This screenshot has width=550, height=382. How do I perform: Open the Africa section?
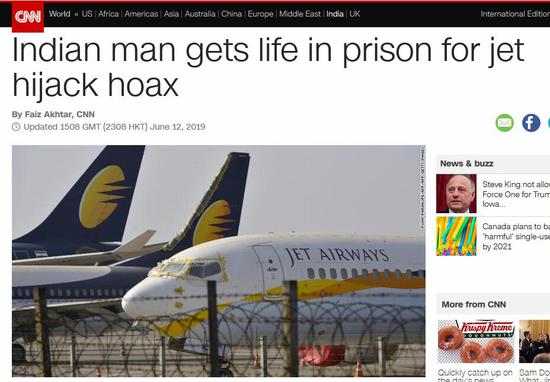(x=108, y=14)
